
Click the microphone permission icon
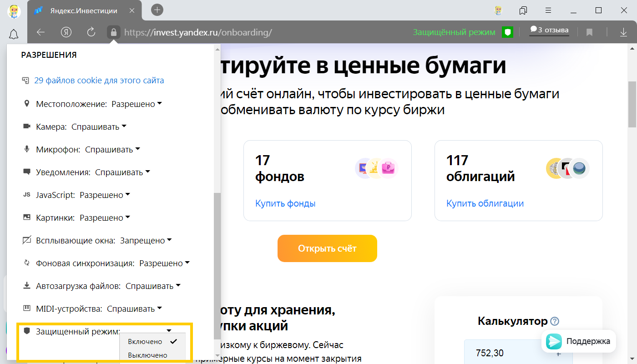click(x=26, y=149)
